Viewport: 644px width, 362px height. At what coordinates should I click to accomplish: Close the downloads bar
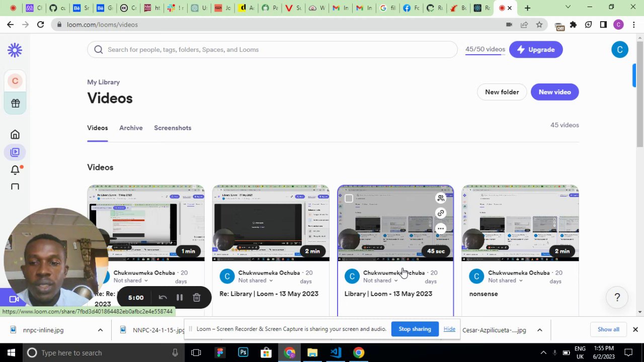coord(635,329)
